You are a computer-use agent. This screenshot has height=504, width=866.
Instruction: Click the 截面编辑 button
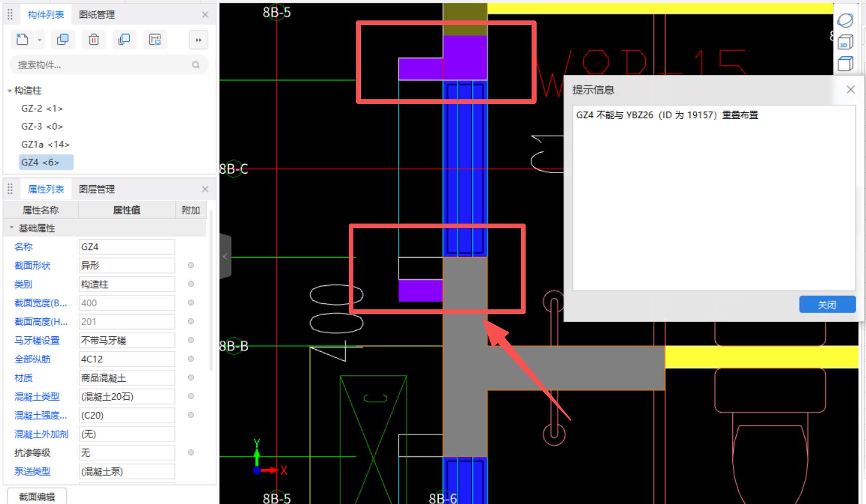[37, 497]
